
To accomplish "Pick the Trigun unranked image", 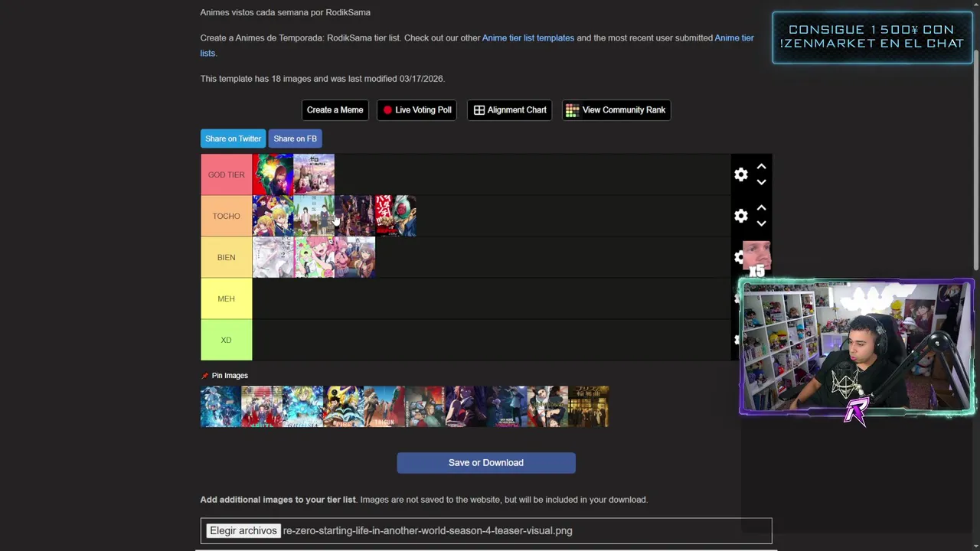I will (384, 406).
